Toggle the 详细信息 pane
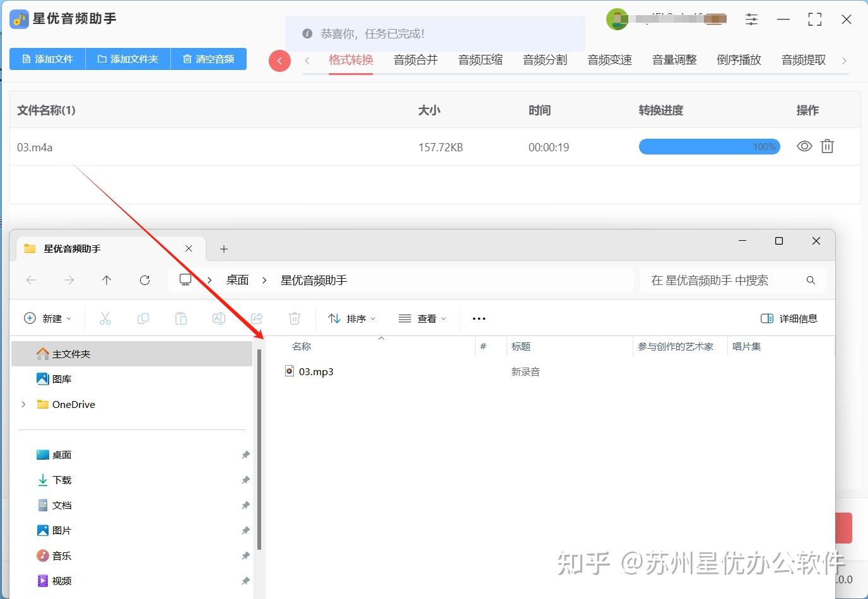Viewport: 868px width, 599px height. (x=789, y=318)
